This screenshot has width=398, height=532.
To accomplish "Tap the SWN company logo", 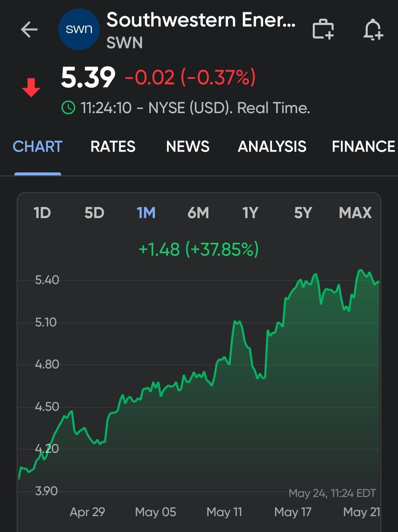I will pyautogui.click(x=79, y=30).
